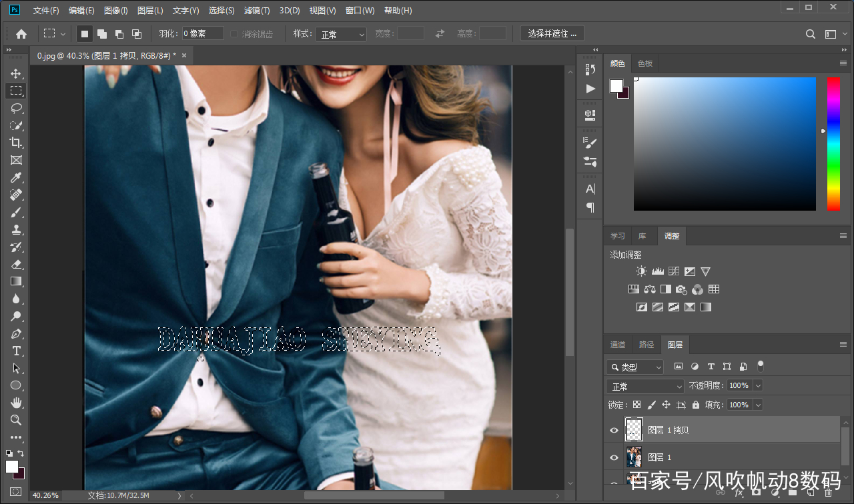The image size is (854, 504).
Task: Open the 滤镜(T) menu
Action: pos(257,11)
